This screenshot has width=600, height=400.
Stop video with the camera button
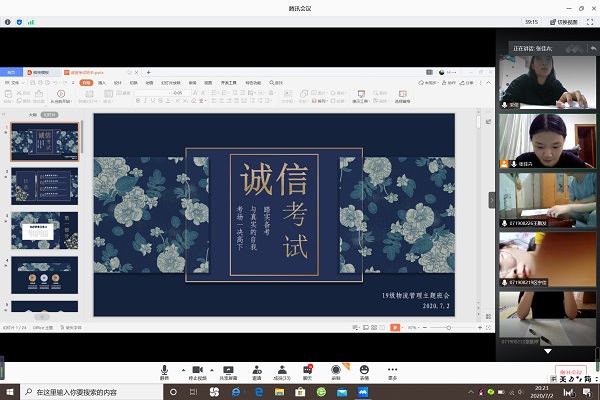point(197,369)
